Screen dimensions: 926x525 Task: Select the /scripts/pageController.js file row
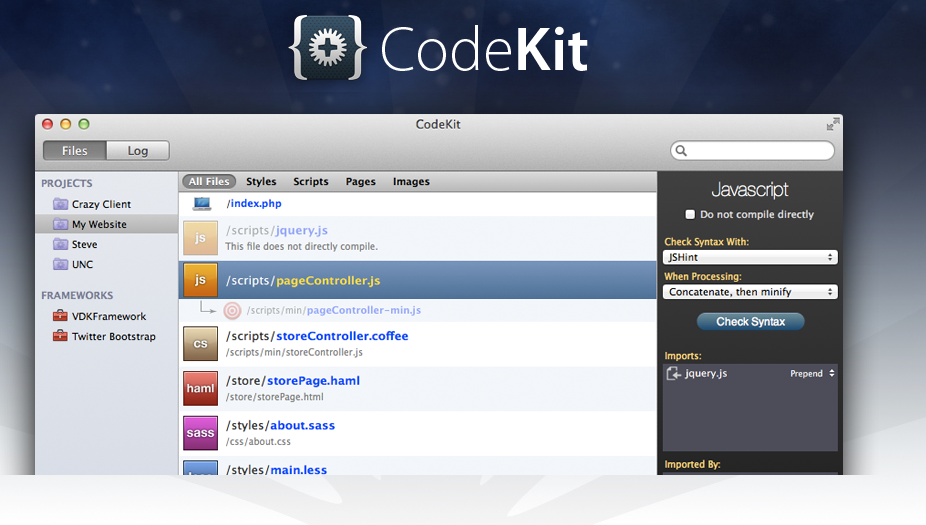418,280
